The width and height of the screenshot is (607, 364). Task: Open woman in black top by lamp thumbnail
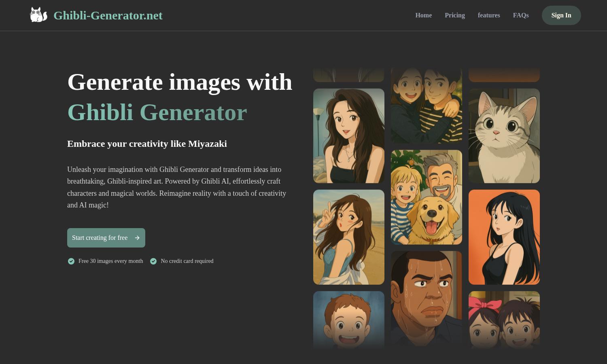(349, 136)
